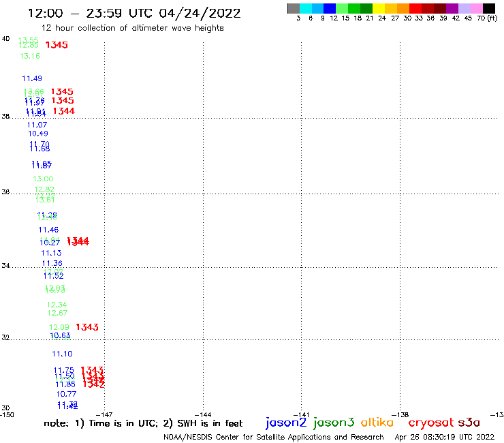Click the title '12:00 – 23:59 UTC 04/24/2022'

[x=134, y=13]
